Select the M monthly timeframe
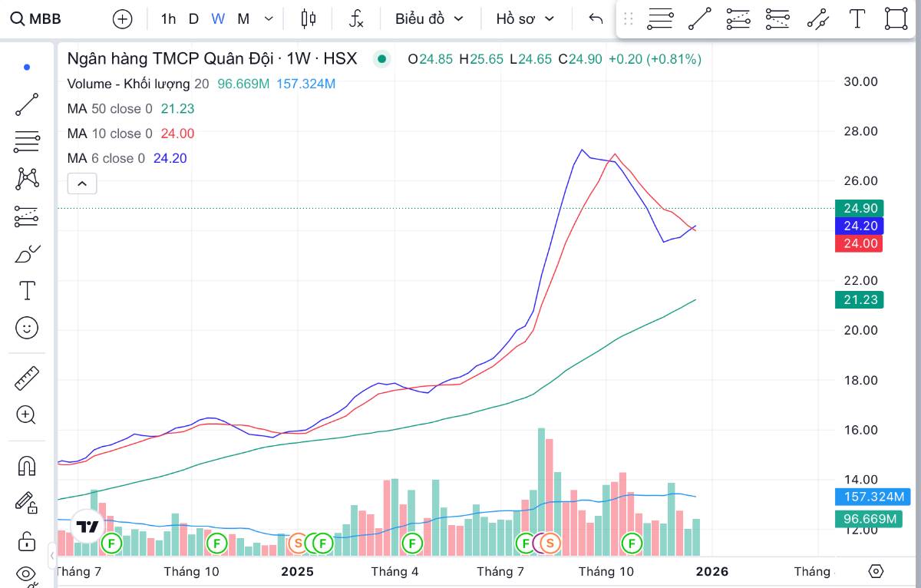This screenshot has height=588, width=921. coord(243,19)
